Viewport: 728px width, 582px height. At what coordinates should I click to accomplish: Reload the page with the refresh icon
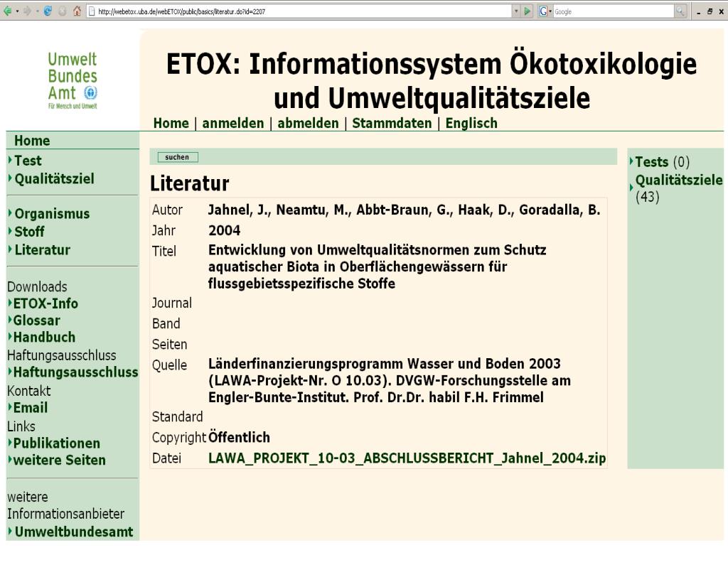click(48, 11)
